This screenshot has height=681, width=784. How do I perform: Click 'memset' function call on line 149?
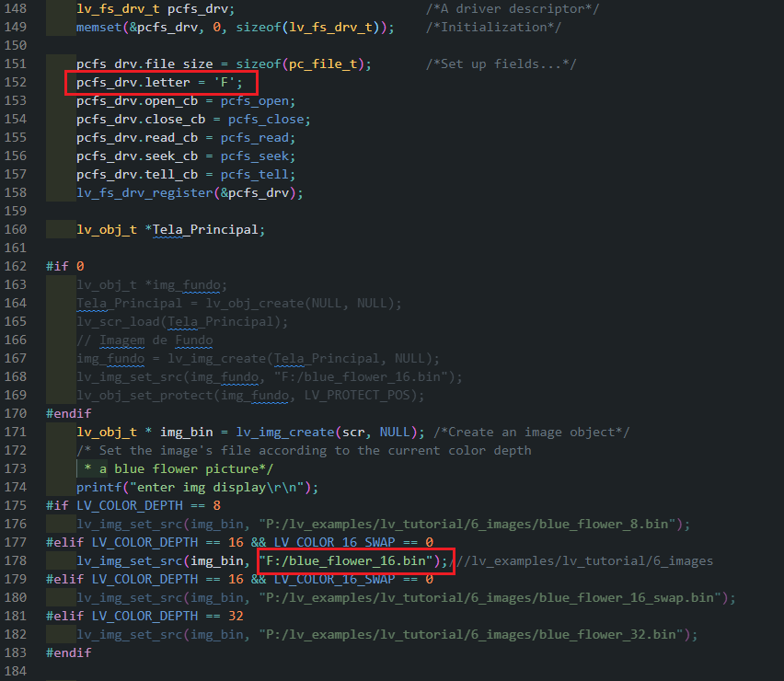point(99,27)
